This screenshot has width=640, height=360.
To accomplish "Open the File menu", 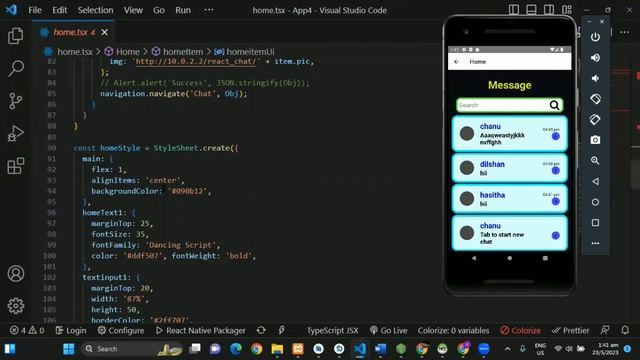I will (35, 10).
